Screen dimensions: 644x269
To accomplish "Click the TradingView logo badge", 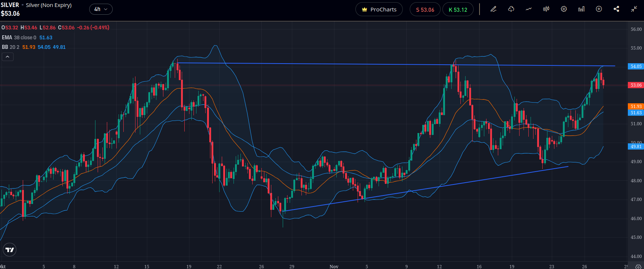I will (10, 250).
